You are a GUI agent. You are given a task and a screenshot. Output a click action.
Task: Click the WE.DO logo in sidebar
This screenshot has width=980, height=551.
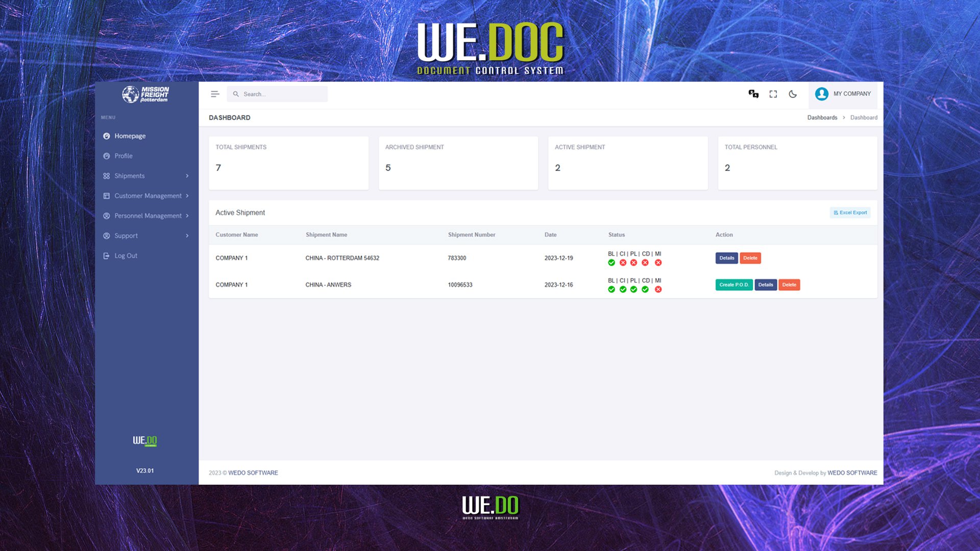pos(145,441)
